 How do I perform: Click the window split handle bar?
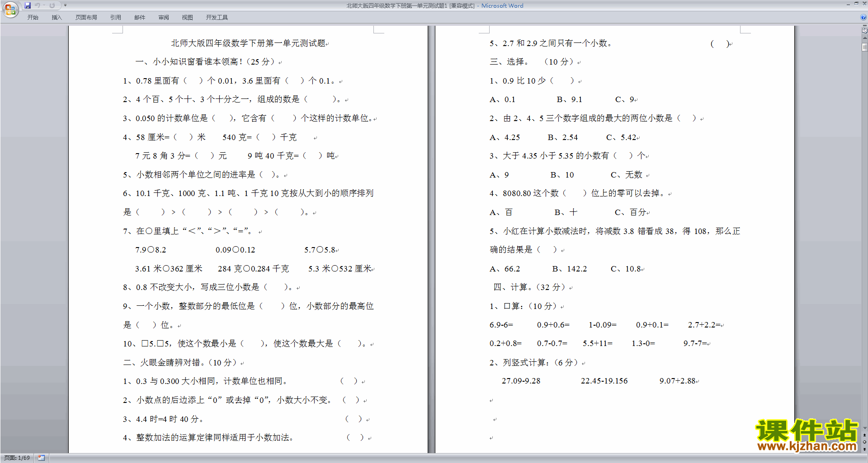coord(864,26)
